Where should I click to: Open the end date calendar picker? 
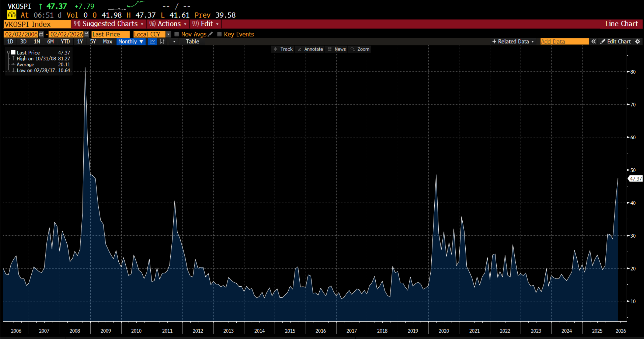pos(87,34)
